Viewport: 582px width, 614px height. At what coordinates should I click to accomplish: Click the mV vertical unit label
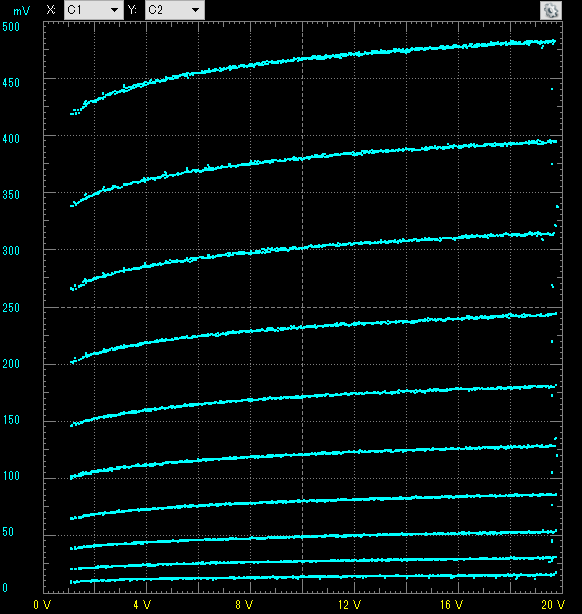tap(22, 11)
